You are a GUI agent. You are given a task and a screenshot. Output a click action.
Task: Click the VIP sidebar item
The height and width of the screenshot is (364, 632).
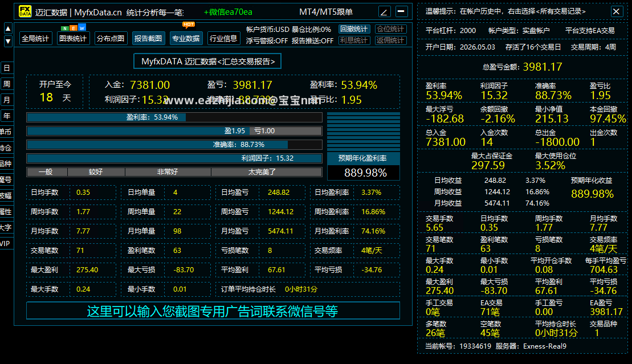coord(6,243)
